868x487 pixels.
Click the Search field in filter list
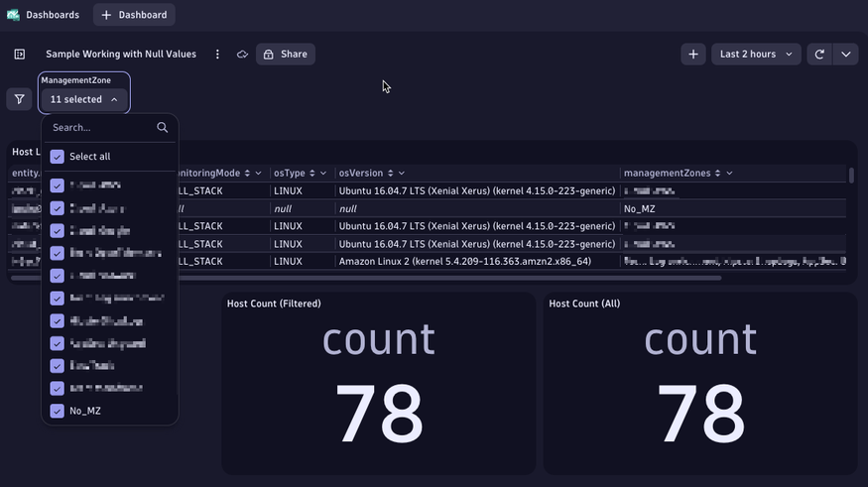click(x=99, y=127)
